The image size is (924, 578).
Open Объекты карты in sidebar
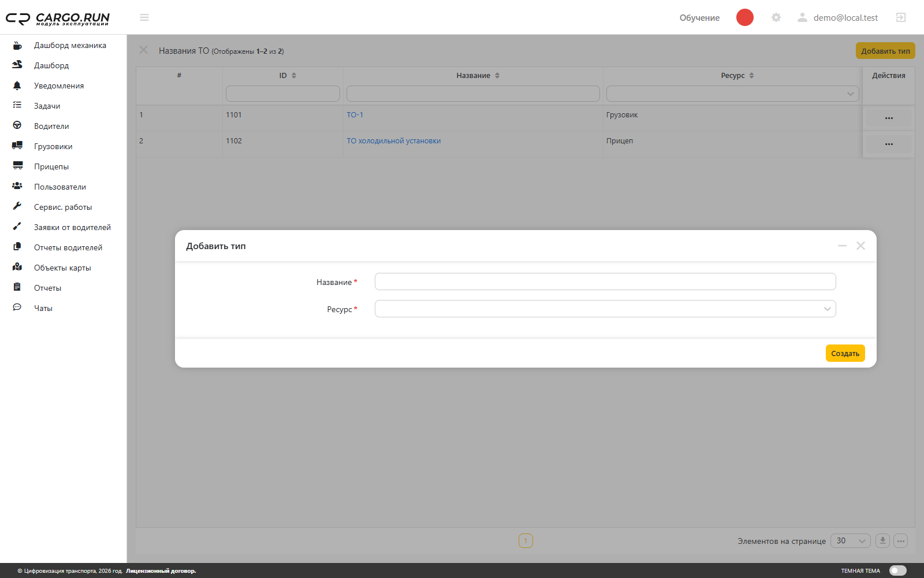pos(62,268)
